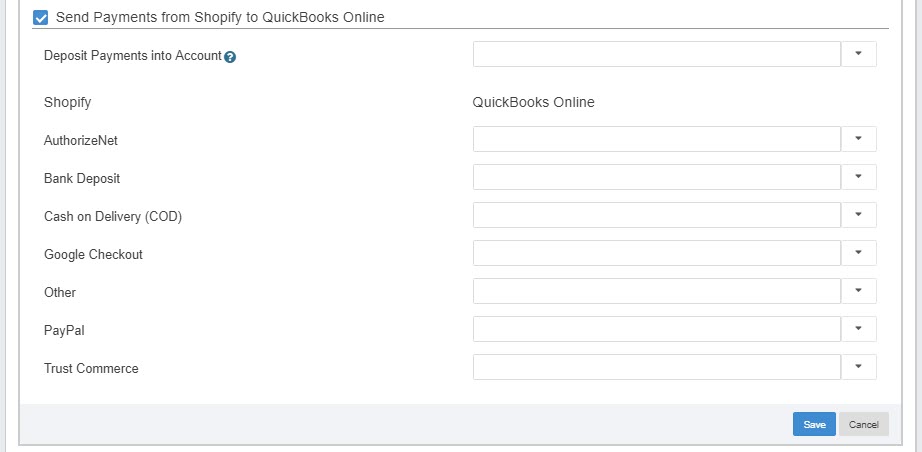Click the Save button
Viewport: 922px width, 452px height.
click(x=814, y=424)
